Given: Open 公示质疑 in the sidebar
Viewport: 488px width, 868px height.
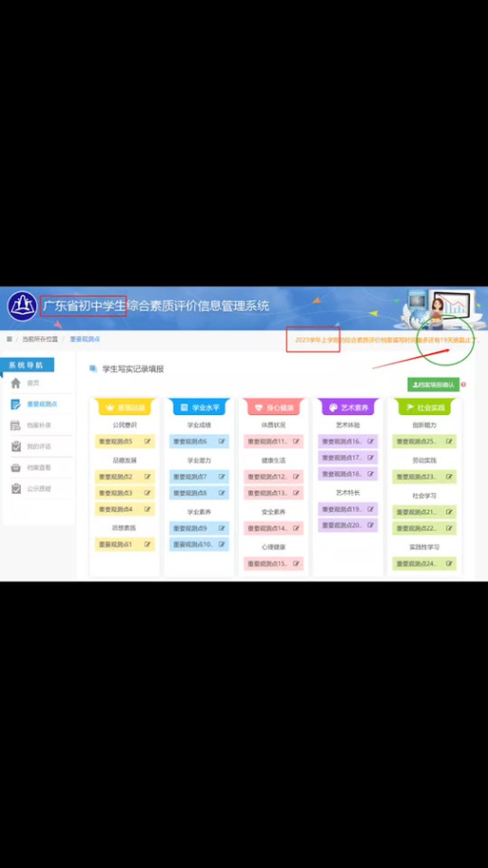Looking at the screenshot, I should (39, 489).
